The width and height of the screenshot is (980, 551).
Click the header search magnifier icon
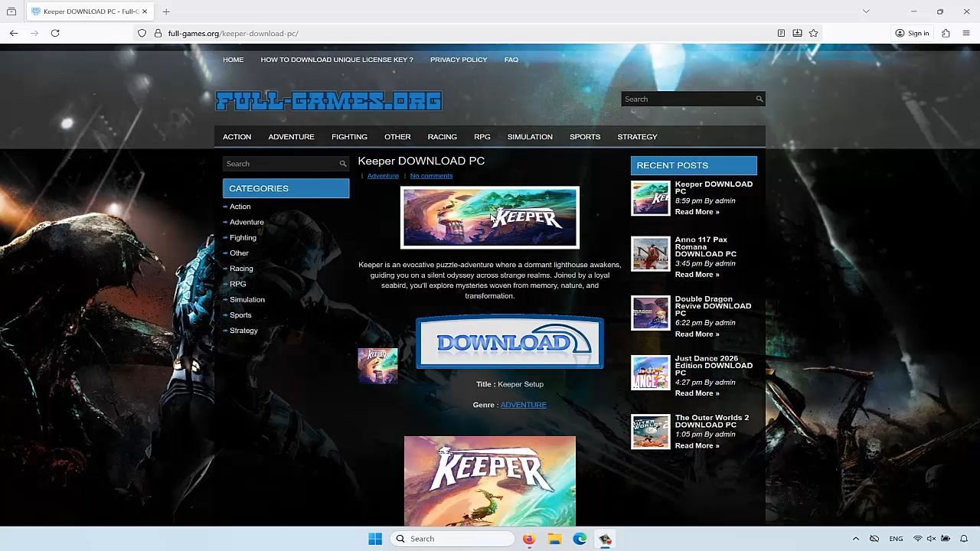(x=759, y=99)
